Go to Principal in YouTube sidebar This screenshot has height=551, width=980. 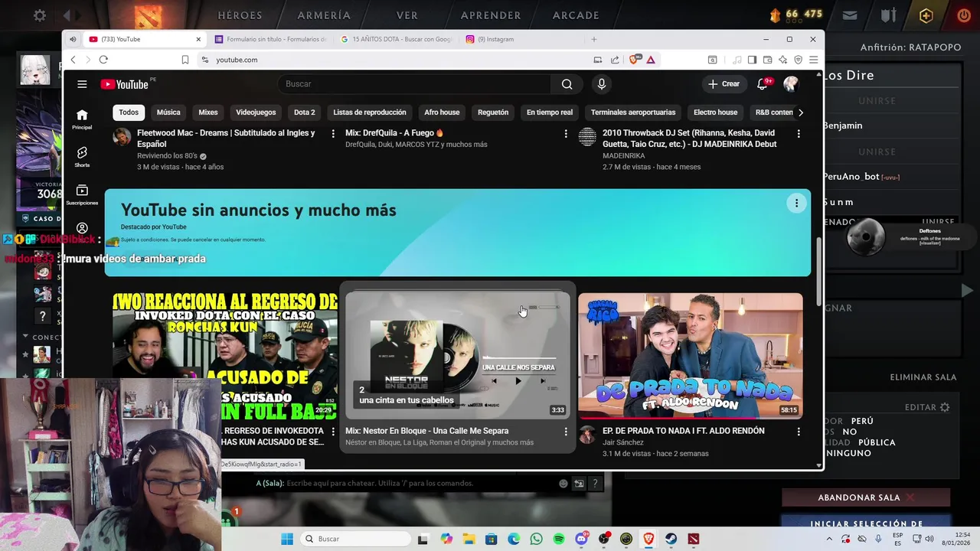[x=82, y=119]
